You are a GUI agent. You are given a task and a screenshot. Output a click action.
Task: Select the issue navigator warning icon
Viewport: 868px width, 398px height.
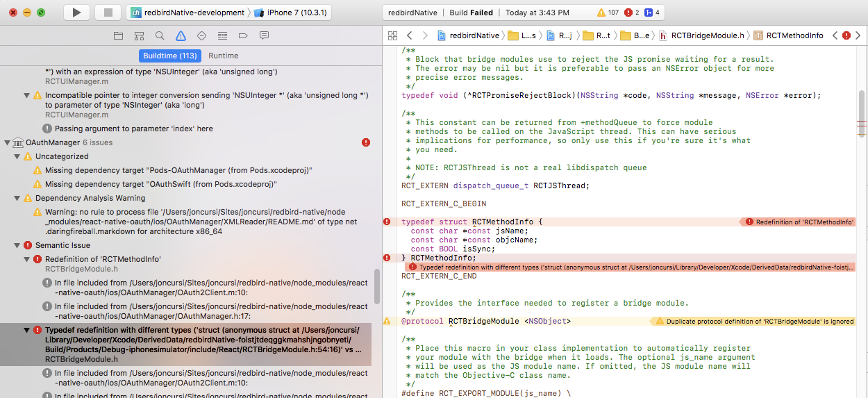click(181, 35)
